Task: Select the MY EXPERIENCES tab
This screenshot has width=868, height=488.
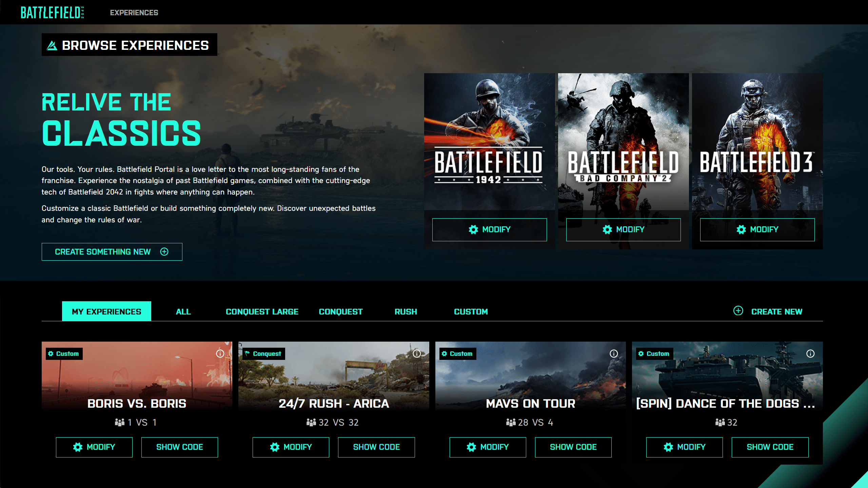Action: pyautogui.click(x=106, y=312)
